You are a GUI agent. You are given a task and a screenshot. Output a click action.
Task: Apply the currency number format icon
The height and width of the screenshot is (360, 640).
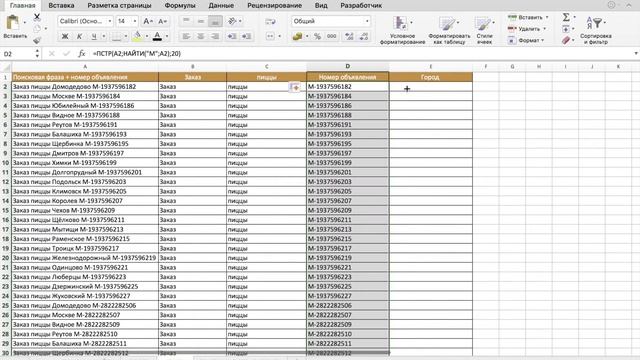(298, 36)
